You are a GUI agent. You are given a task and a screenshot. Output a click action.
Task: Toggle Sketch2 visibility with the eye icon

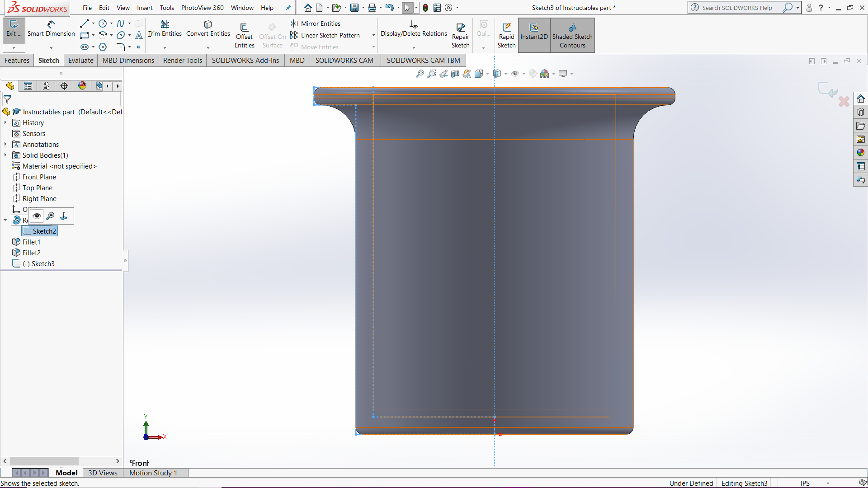coord(36,216)
